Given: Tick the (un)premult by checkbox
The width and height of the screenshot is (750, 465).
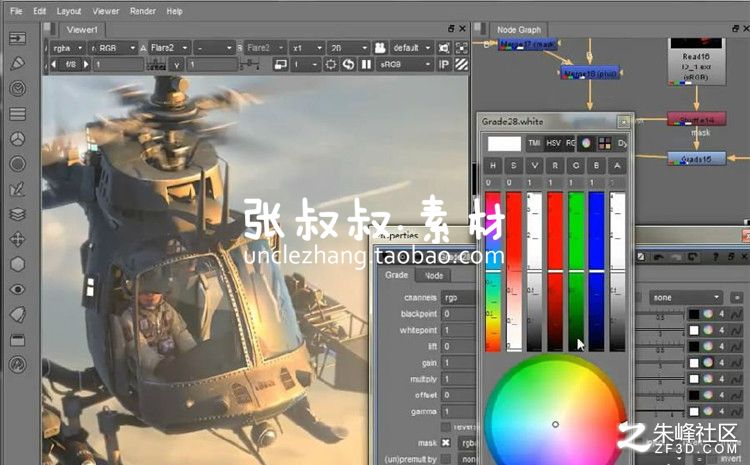Looking at the screenshot, I should [x=445, y=459].
